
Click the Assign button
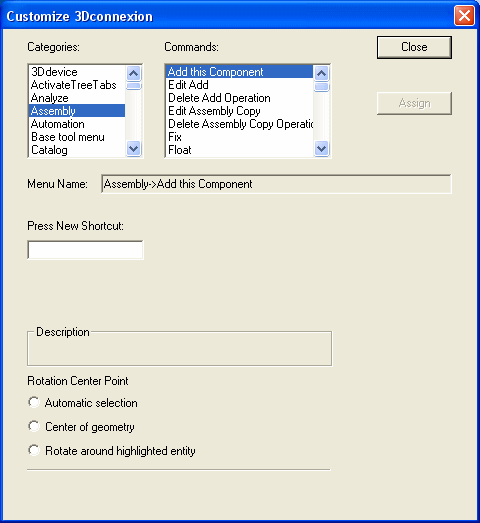[414, 103]
